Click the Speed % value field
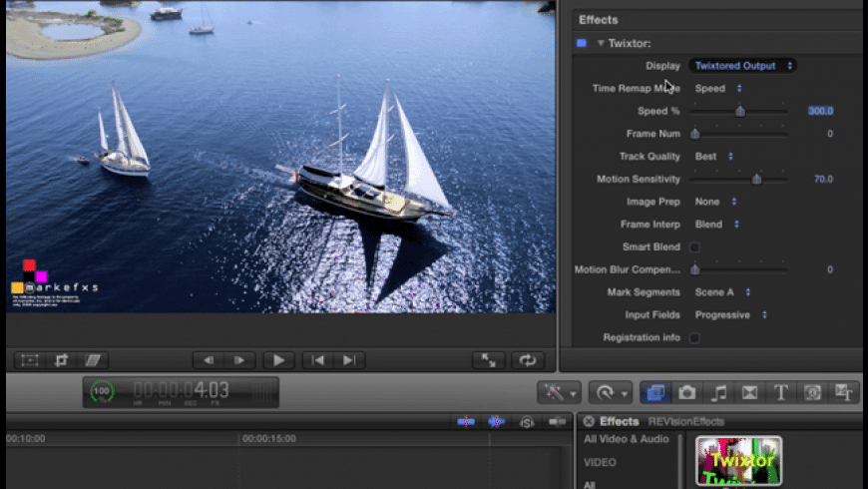 click(x=819, y=111)
